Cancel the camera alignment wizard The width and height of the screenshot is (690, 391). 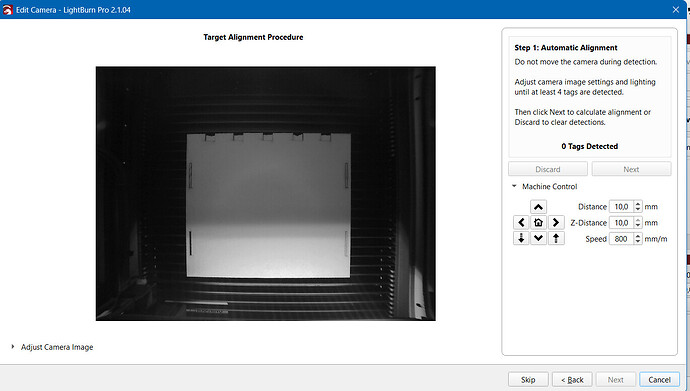click(x=659, y=380)
